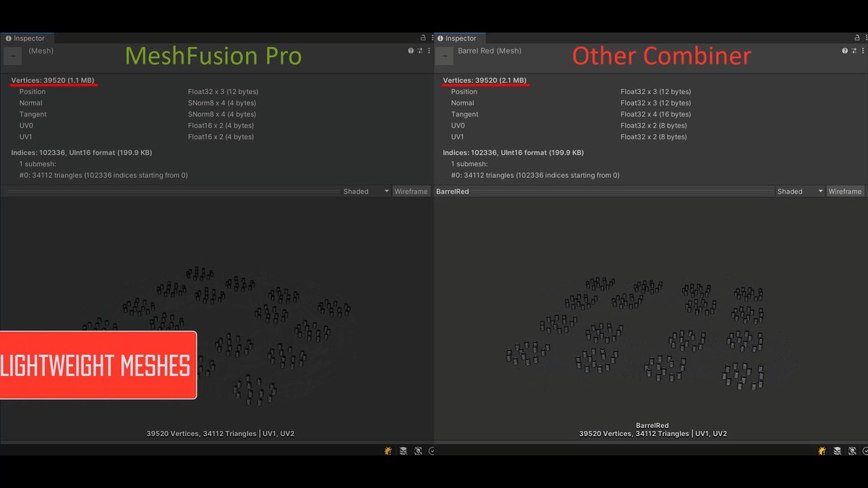868x488 pixels.
Task: Click the Barrel Red mesh thumbnail icon
Action: coord(446,56)
